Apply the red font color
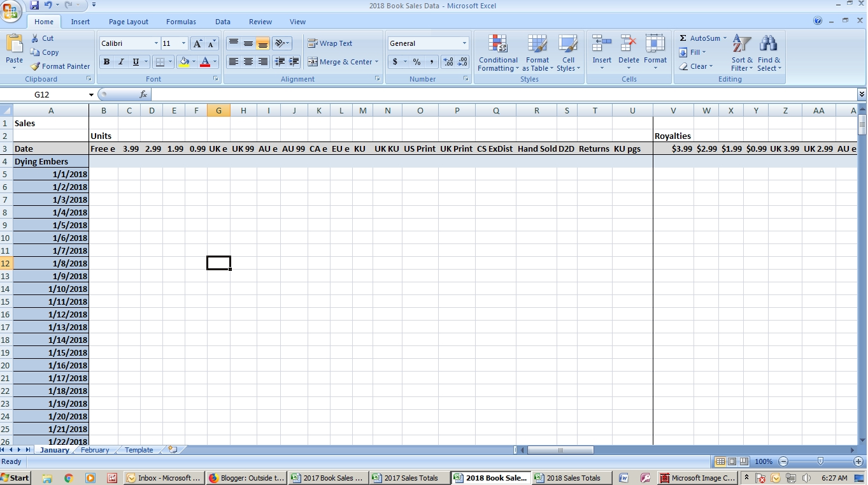This screenshot has width=868, height=485. (x=205, y=62)
